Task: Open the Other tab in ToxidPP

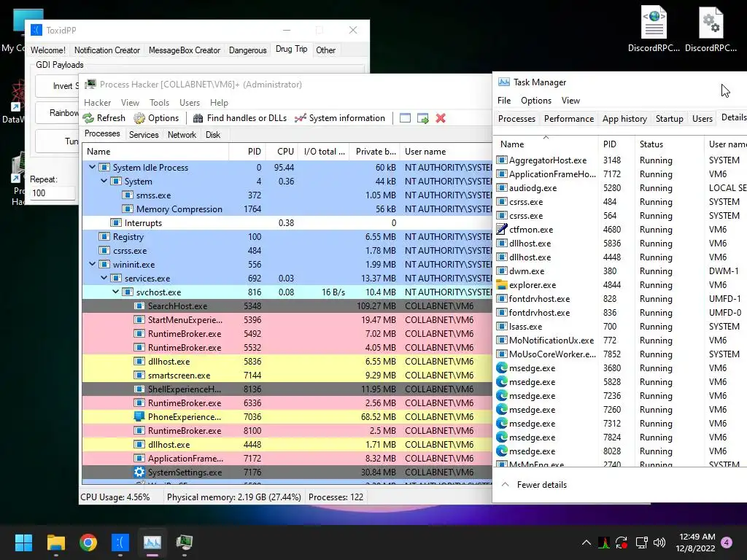Action: 326,50
